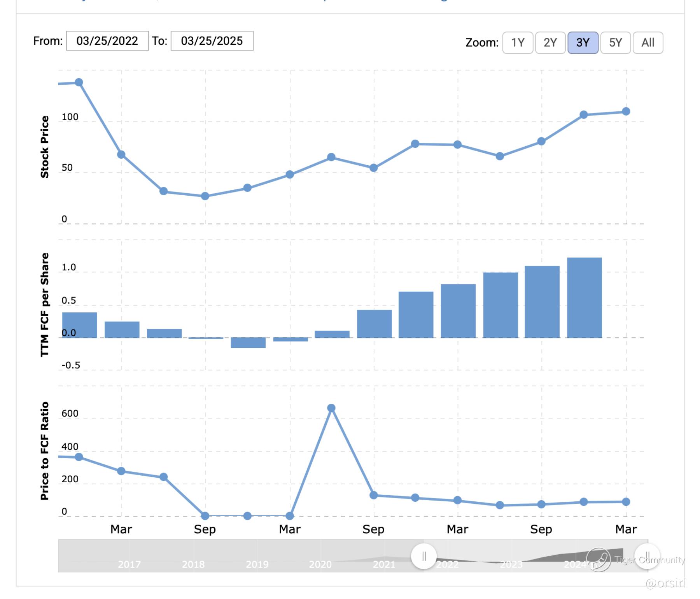The width and height of the screenshot is (700, 599).
Task: Click the From date field 03/25/2022
Action: pos(107,41)
